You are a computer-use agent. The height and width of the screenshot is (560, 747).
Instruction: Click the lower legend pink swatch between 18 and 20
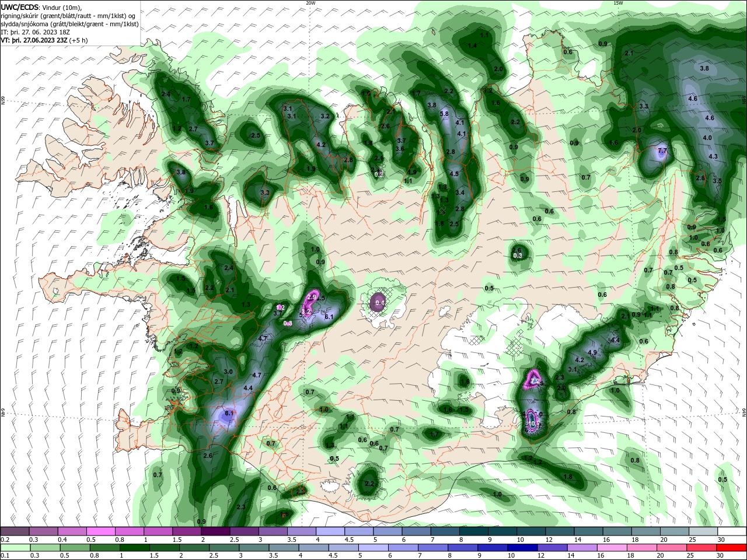tap(643, 548)
